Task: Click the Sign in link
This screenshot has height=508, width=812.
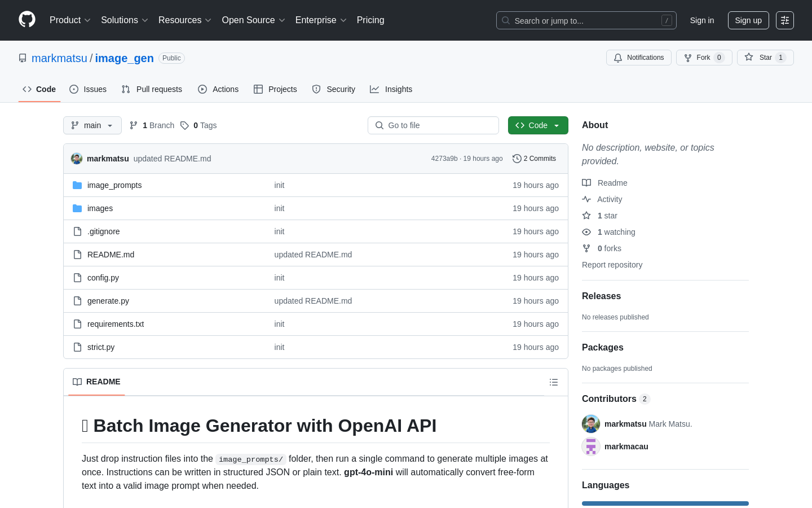Action: pyautogui.click(x=702, y=20)
